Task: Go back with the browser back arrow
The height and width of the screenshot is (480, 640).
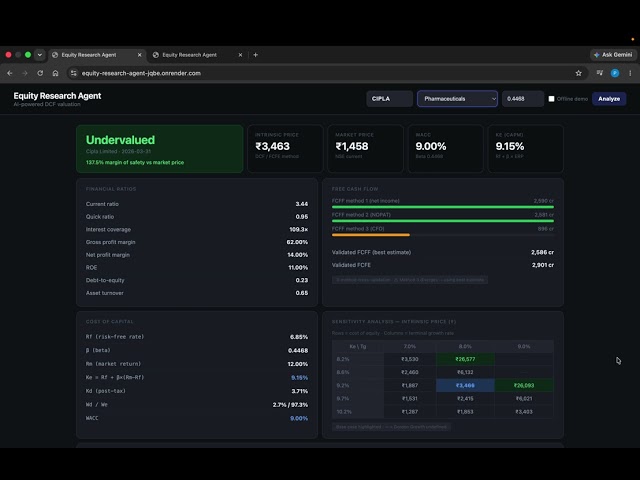Action: [10, 73]
